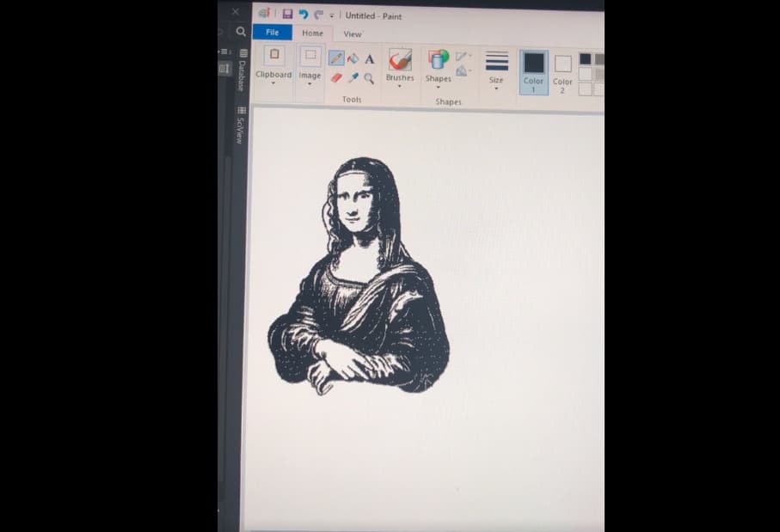Click the Undo arrow
The width and height of the screenshot is (780, 532).
click(x=303, y=15)
